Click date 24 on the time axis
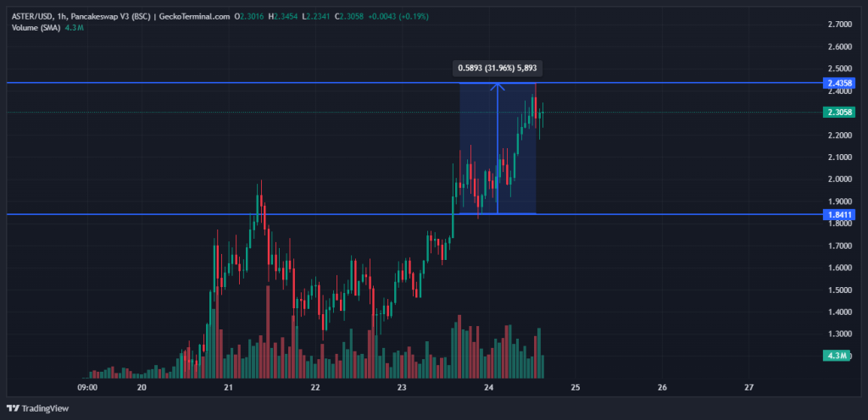This screenshot has height=420, width=868. (489, 387)
